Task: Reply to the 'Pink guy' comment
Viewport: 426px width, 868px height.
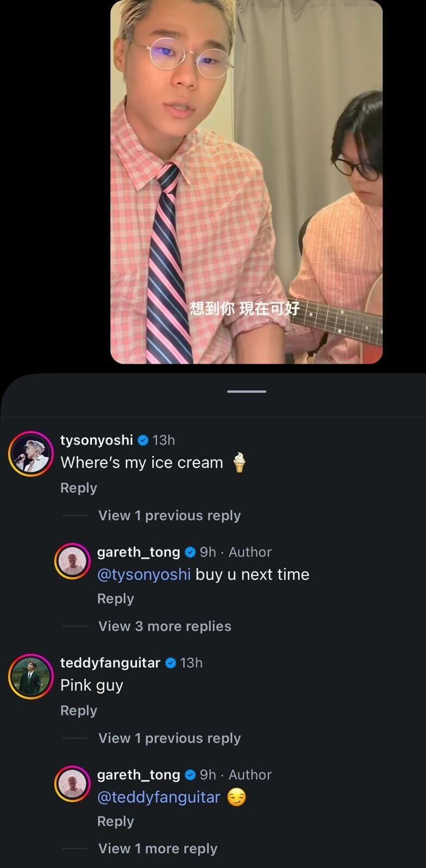Action: click(x=79, y=711)
